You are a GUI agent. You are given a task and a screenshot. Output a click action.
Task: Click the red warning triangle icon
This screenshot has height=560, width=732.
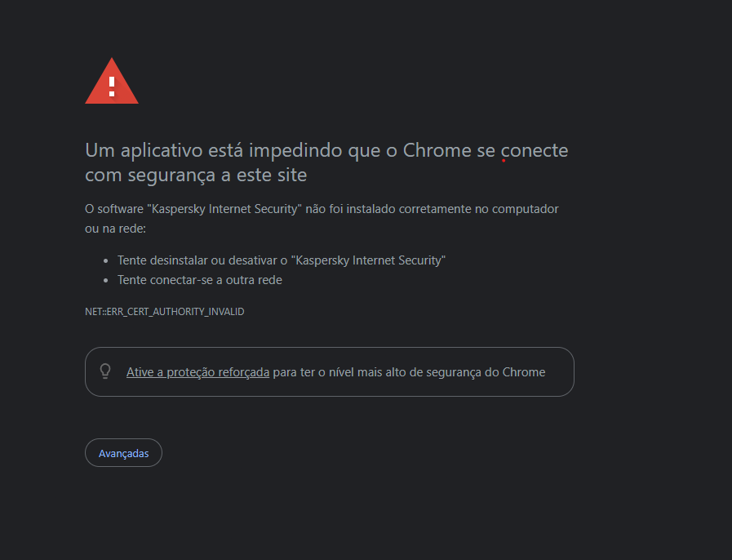(112, 81)
